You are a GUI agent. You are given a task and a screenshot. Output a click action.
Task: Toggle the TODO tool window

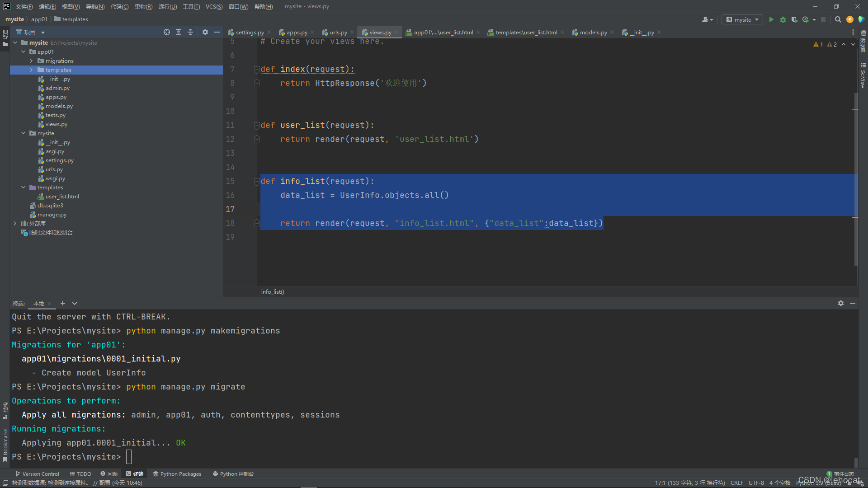[x=80, y=474]
